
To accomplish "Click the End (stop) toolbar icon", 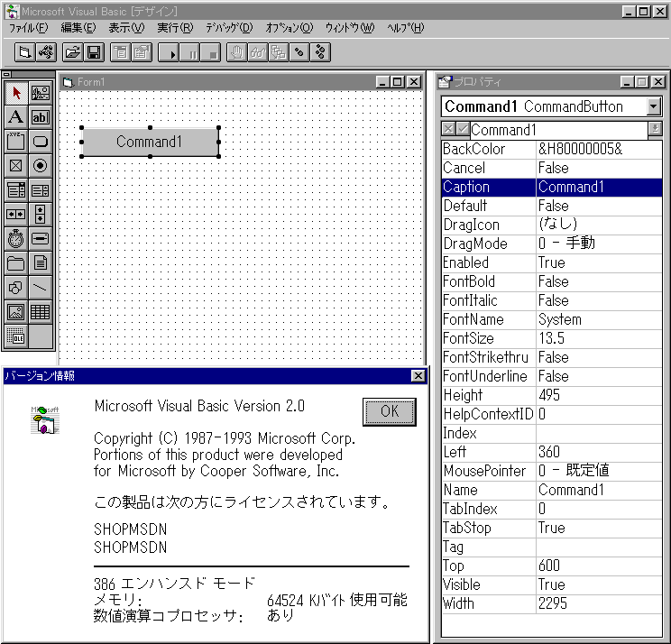I will 210,52.
